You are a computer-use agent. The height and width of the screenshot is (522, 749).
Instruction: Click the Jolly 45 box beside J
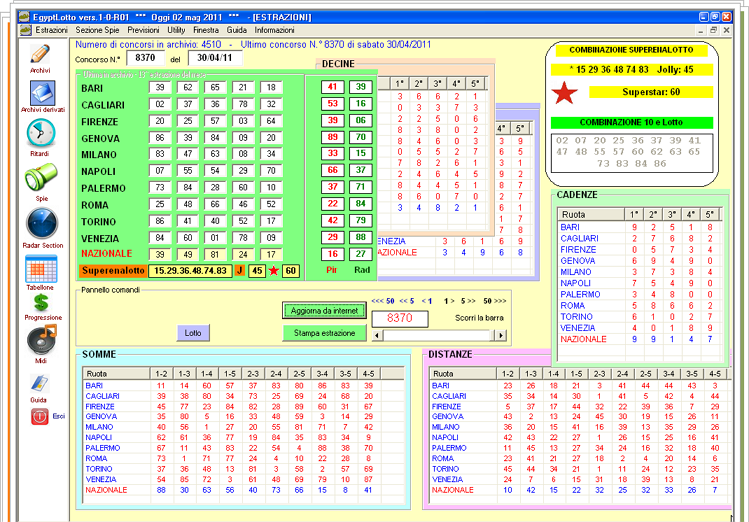click(257, 271)
